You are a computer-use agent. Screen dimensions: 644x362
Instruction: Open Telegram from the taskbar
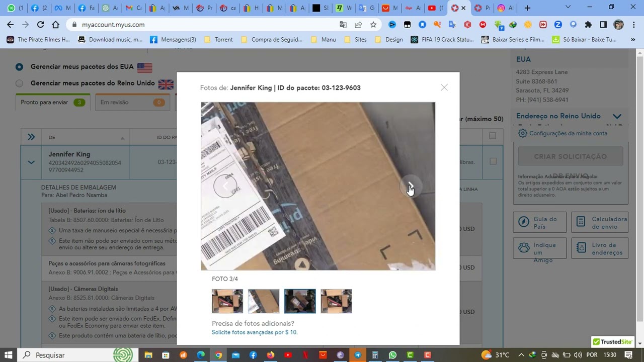tap(358, 355)
